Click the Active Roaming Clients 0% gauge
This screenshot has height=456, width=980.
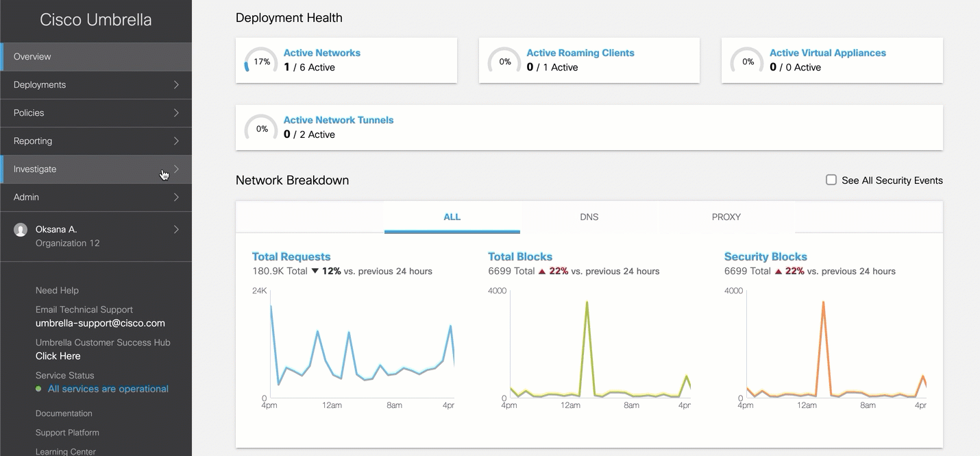pos(504,62)
